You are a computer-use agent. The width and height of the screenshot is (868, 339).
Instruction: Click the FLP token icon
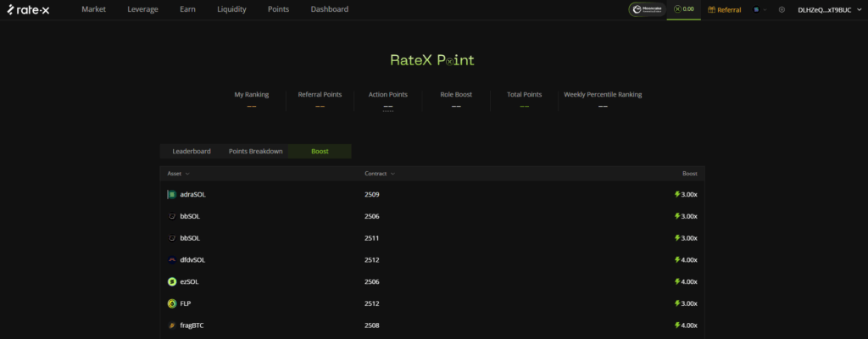coord(172,303)
